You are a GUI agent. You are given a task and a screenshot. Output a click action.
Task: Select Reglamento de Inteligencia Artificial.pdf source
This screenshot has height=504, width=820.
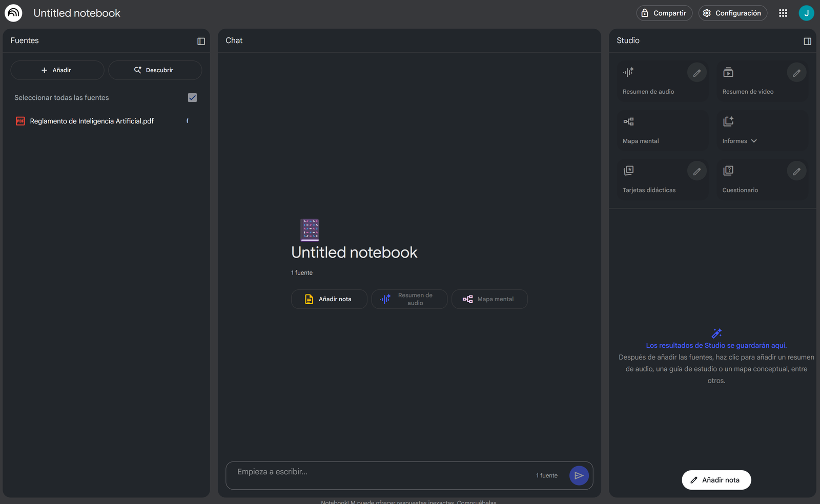[x=92, y=121]
